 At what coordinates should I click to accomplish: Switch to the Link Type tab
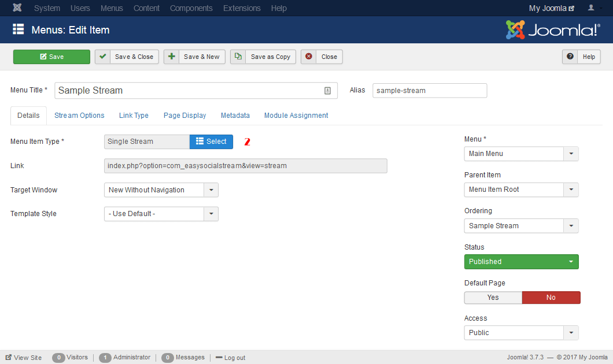(x=134, y=116)
